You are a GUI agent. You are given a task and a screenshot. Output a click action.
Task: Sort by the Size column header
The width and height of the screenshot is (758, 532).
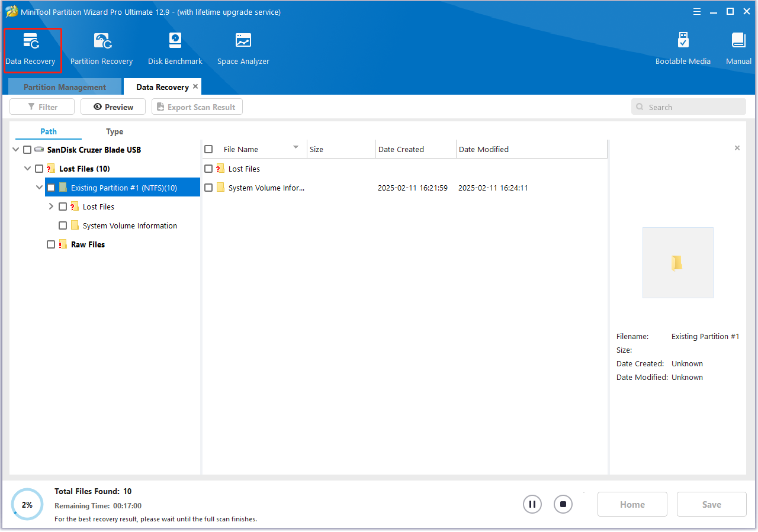coord(341,149)
